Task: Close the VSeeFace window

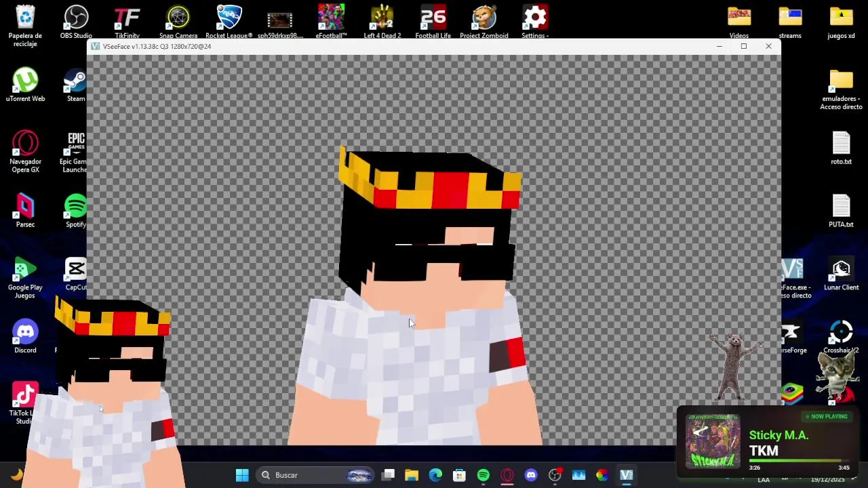Action: coord(768,46)
